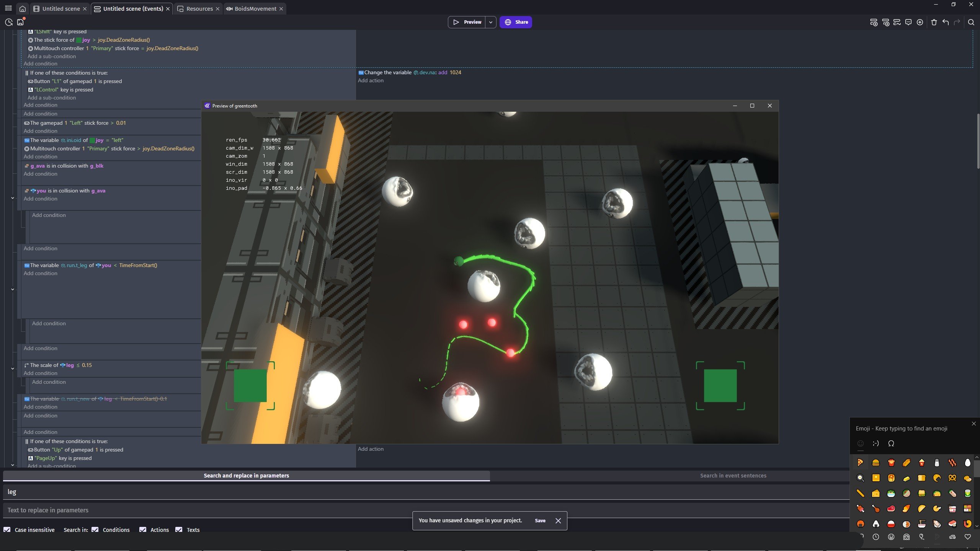Screen dimensions: 980x551
Task: Select Search and replace in parameters tab
Action: point(246,476)
